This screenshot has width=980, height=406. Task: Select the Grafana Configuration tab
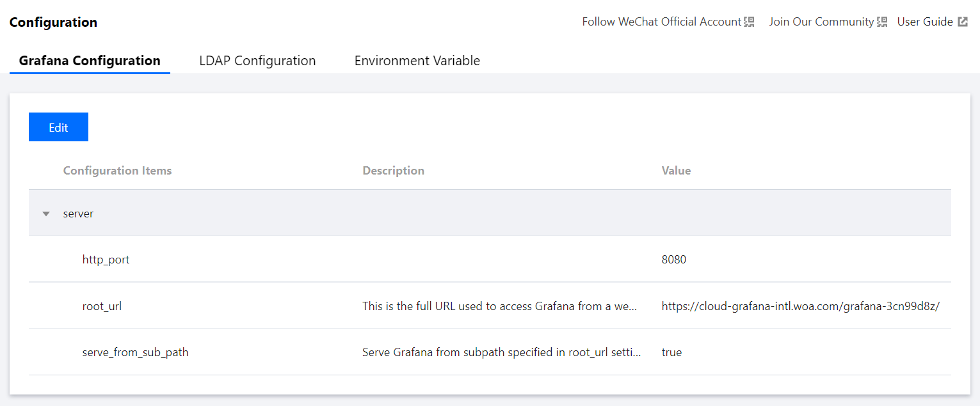point(90,61)
